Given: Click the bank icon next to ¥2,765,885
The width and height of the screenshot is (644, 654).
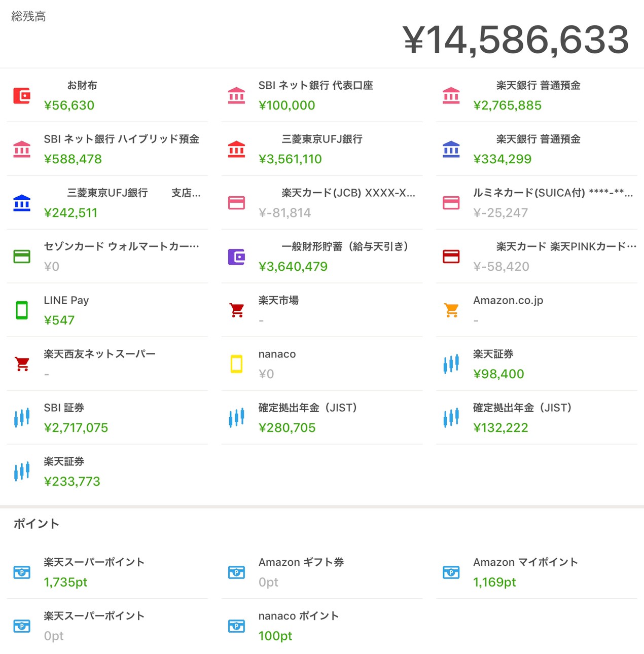Looking at the screenshot, I should [451, 95].
